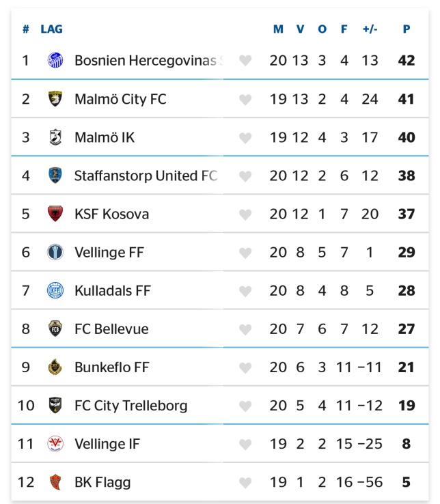Click the KSF Kosova red crest
Image resolution: width=440 pixels, height=504 pixels.
click(55, 214)
